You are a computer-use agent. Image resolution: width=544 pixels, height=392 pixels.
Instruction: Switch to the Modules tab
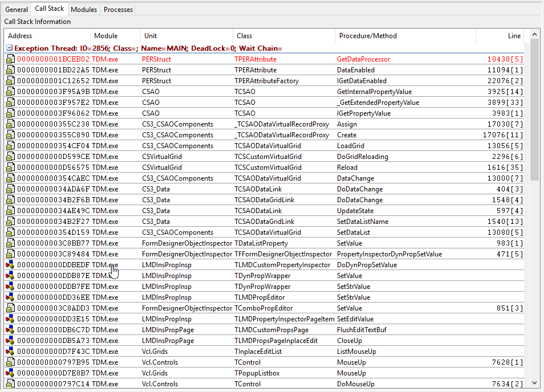point(83,9)
